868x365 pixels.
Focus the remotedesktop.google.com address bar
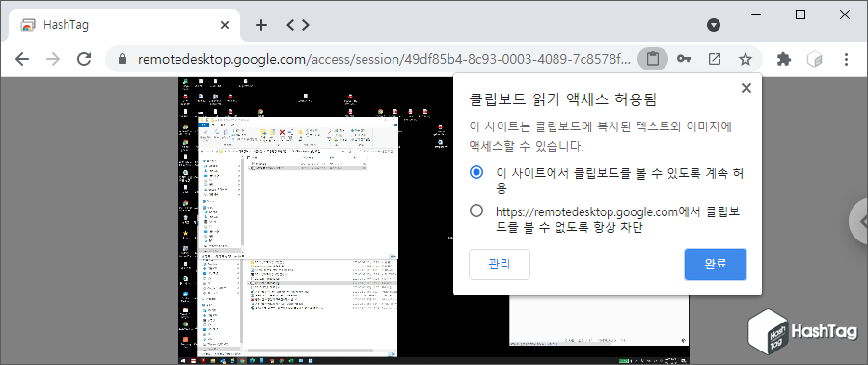pyautogui.click(x=384, y=59)
